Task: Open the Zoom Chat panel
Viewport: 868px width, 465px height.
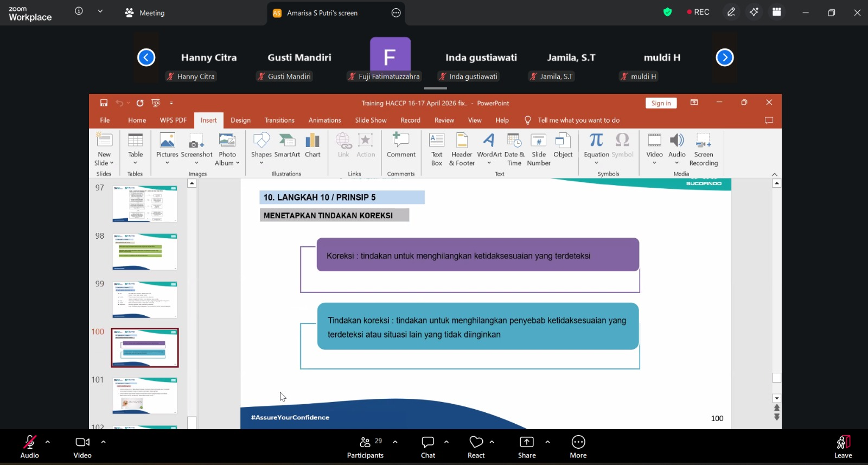Action: pyautogui.click(x=428, y=447)
